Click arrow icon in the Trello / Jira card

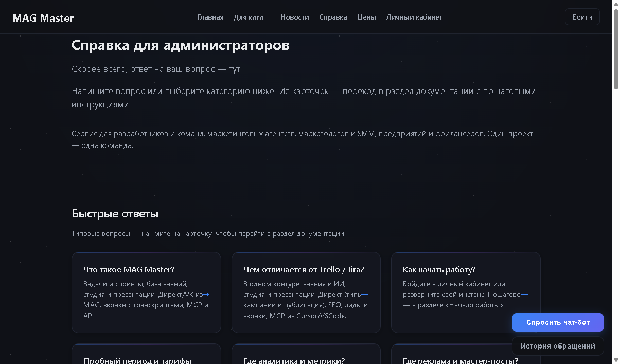pos(365,295)
